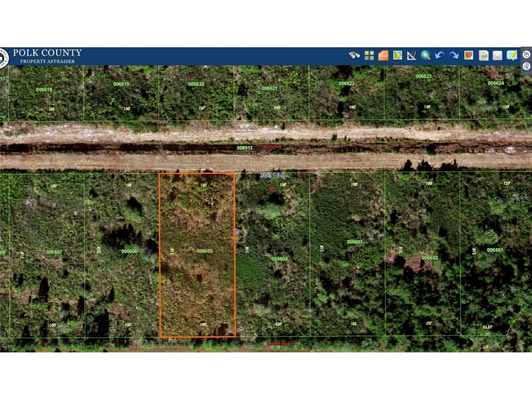Select the pan hand tool
532x399 pixels.
526,66
